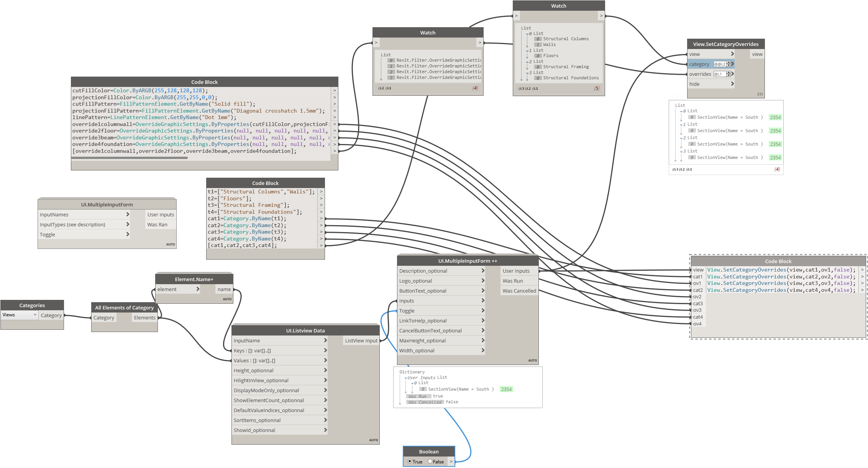Viewport: 868px width, 468px height.
Task: Click chevron of InputName port on UI.Listview Data
Action: (325, 340)
